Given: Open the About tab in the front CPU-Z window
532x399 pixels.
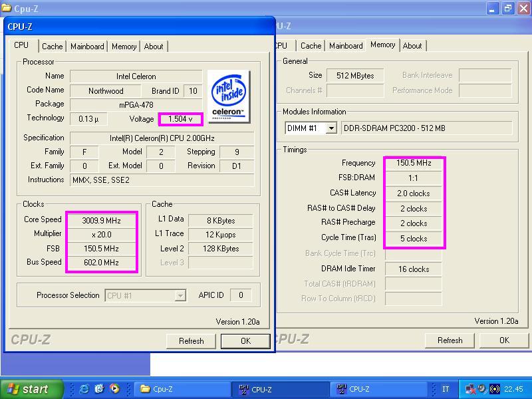Looking at the screenshot, I should click(x=154, y=47).
